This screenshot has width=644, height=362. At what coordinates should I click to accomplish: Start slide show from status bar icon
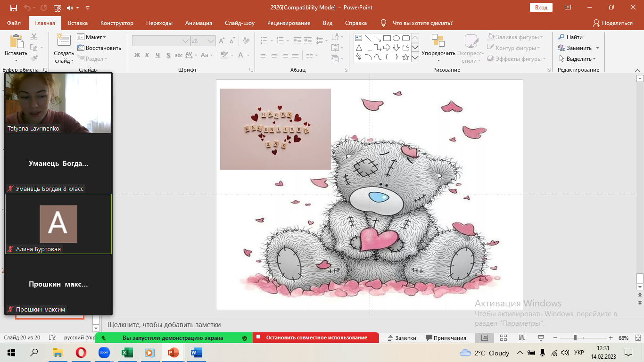(541, 338)
